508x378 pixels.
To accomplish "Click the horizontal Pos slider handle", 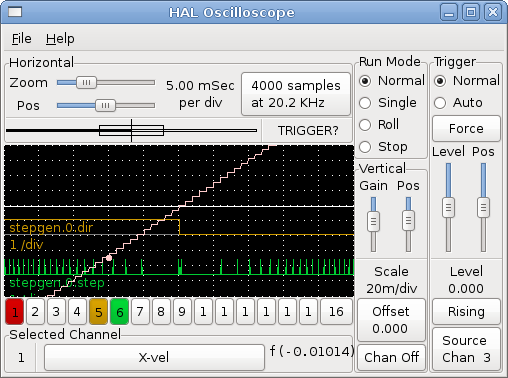I will tap(105, 106).
